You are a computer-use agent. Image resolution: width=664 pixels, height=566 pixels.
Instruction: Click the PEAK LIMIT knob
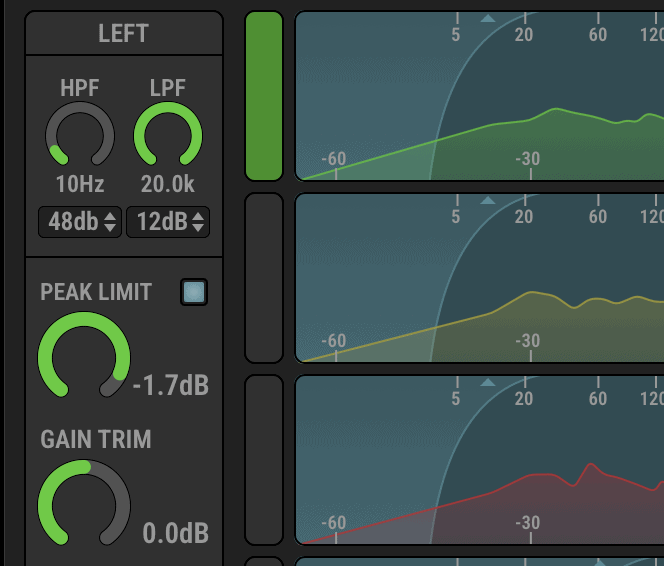coord(84,357)
